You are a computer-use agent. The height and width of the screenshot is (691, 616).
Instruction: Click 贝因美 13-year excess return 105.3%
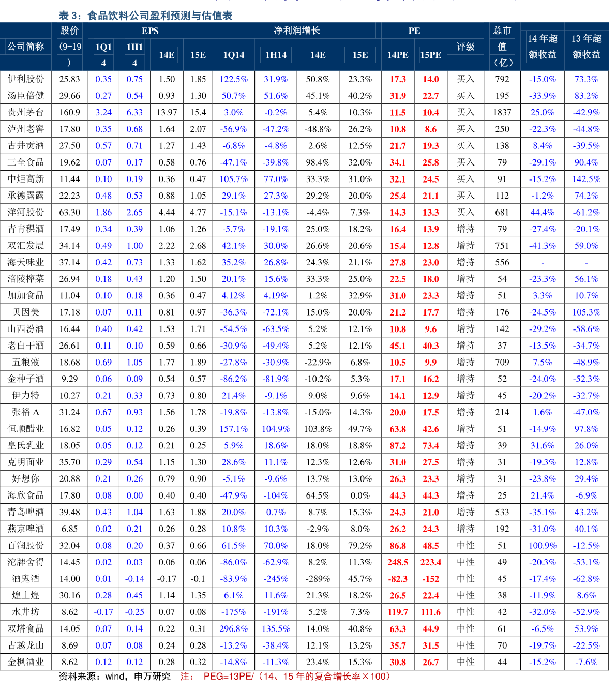pyautogui.click(x=587, y=312)
